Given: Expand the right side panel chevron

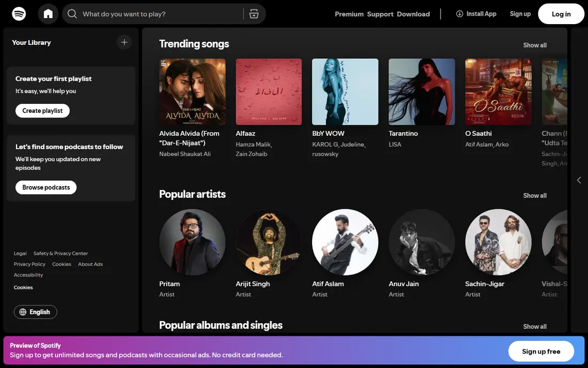Looking at the screenshot, I should tap(579, 180).
